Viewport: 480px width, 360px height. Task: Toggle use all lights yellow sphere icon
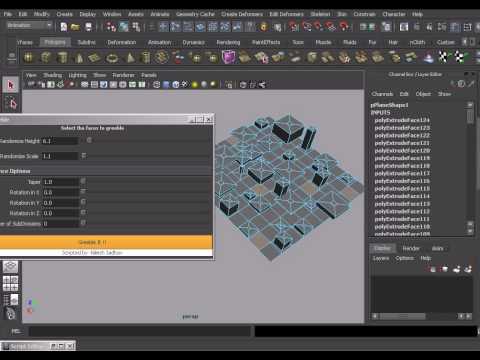coord(195,85)
